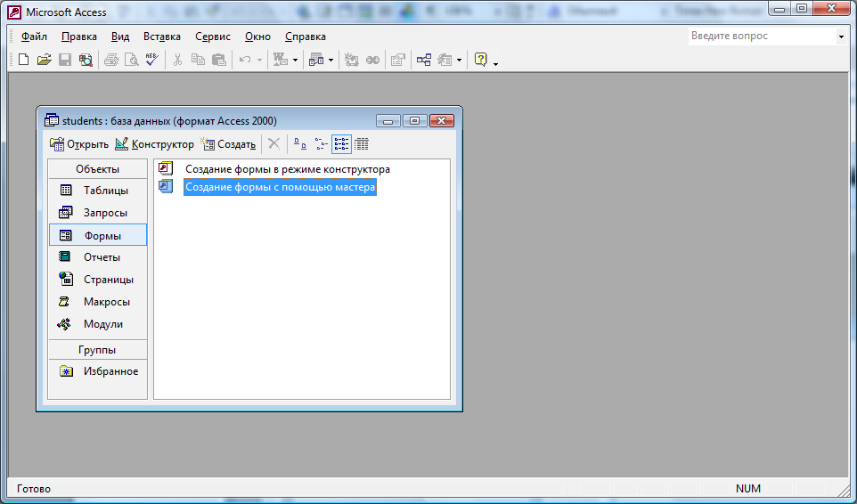Switch to Small Icons view
This screenshot has width=857, height=504.
(x=321, y=144)
